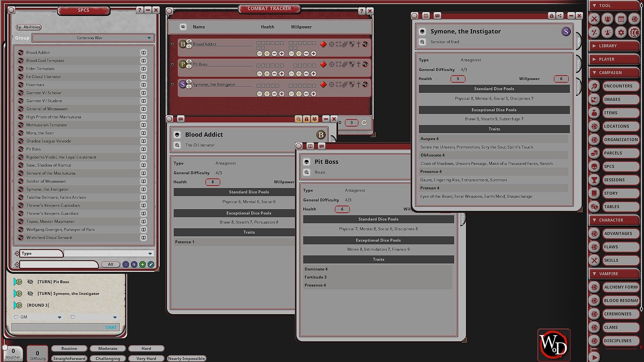Open the Encounters campaign sidebar entry

[x=618, y=86]
